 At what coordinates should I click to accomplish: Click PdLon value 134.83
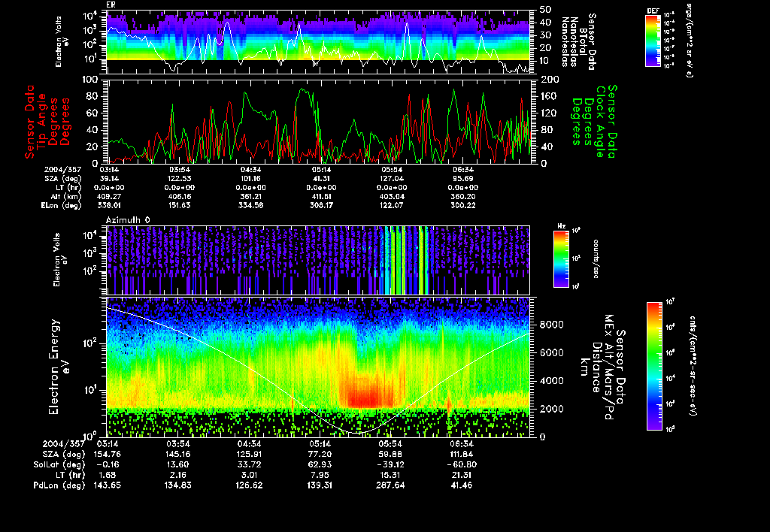click(x=177, y=485)
